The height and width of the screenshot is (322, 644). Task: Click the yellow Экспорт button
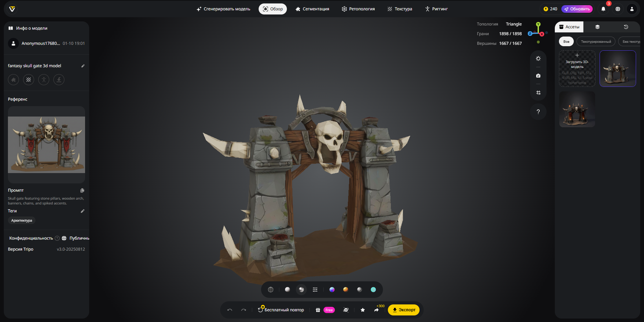[x=404, y=310]
